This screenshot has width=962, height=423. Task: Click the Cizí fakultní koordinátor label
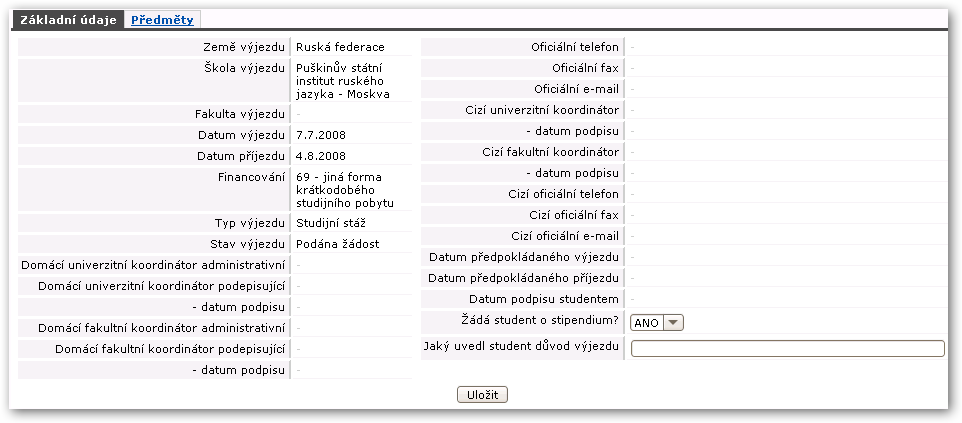point(551,152)
